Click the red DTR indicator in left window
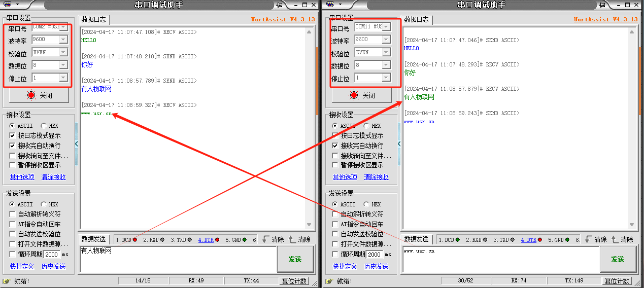The image size is (644, 288). pos(217,240)
